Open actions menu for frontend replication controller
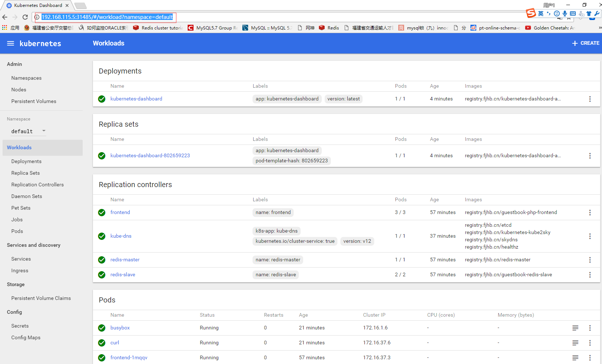Image resolution: width=602 pixels, height=364 pixels. click(x=590, y=213)
